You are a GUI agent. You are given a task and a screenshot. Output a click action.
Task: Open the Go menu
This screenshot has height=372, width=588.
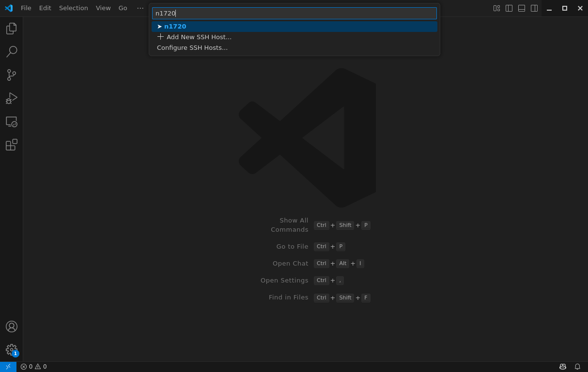(123, 8)
